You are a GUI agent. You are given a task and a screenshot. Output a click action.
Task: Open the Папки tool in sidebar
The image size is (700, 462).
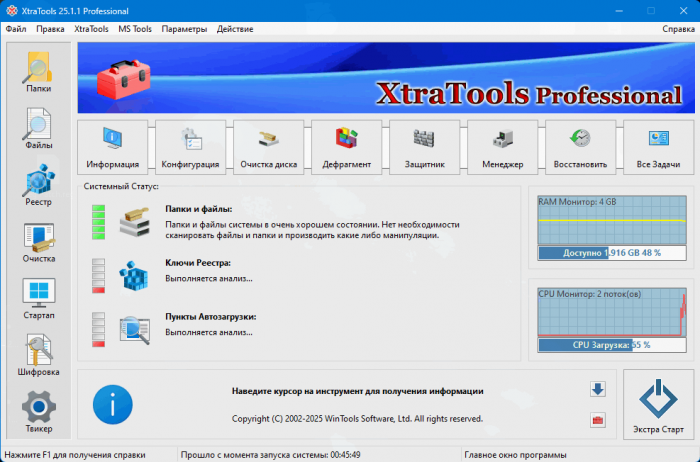[x=38, y=72]
